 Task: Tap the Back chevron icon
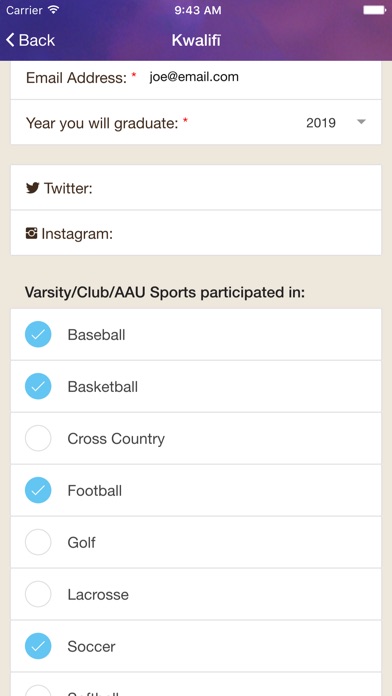point(10,40)
